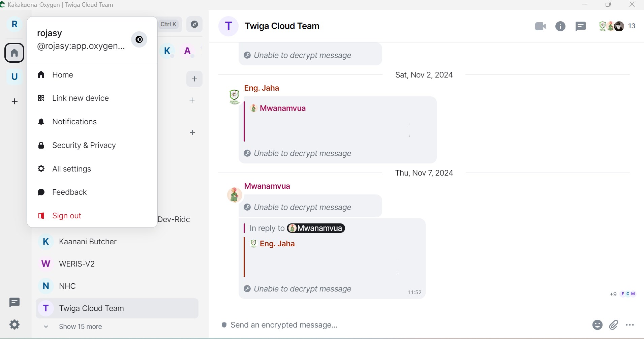Viewport: 644px width, 339px height.
Task: Open the WERIS-V2 room
Action: coord(77,264)
